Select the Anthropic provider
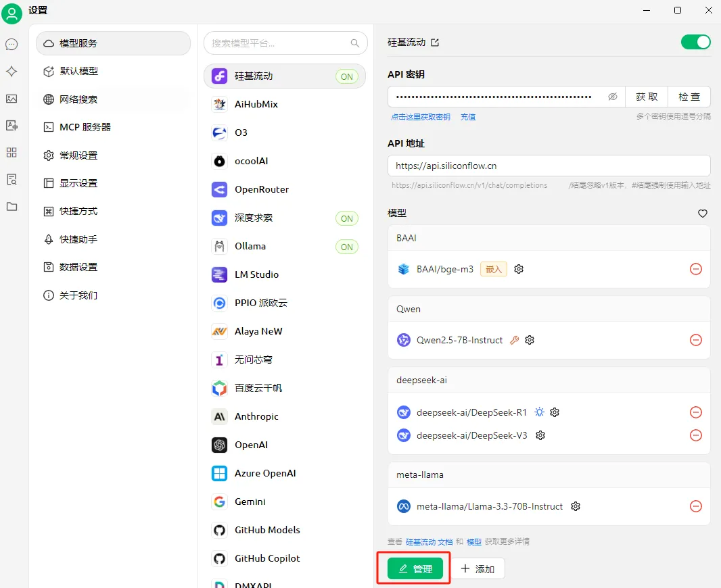This screenshot has height=588, width=721. coord(285,416)
